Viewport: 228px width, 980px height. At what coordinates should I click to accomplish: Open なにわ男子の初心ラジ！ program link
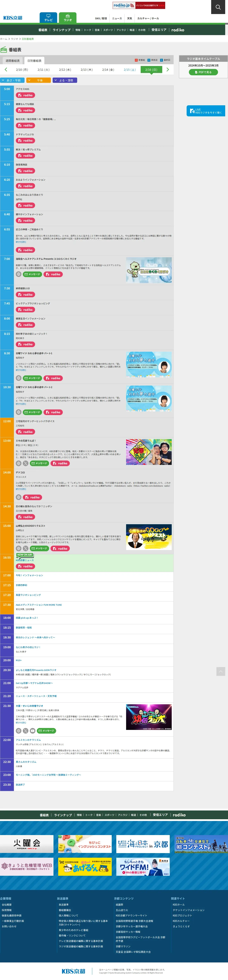click(28, 647)
